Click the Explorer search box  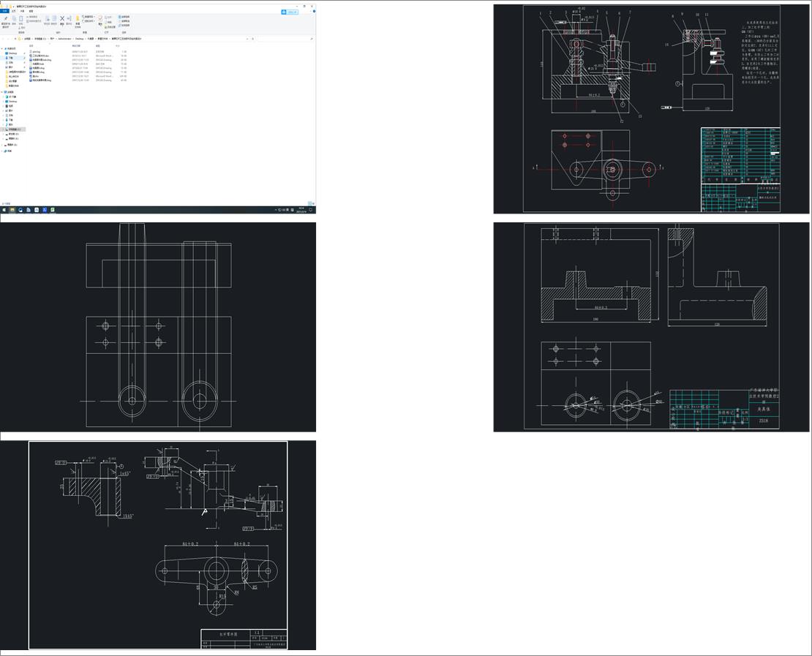click(x=285, y=39)
